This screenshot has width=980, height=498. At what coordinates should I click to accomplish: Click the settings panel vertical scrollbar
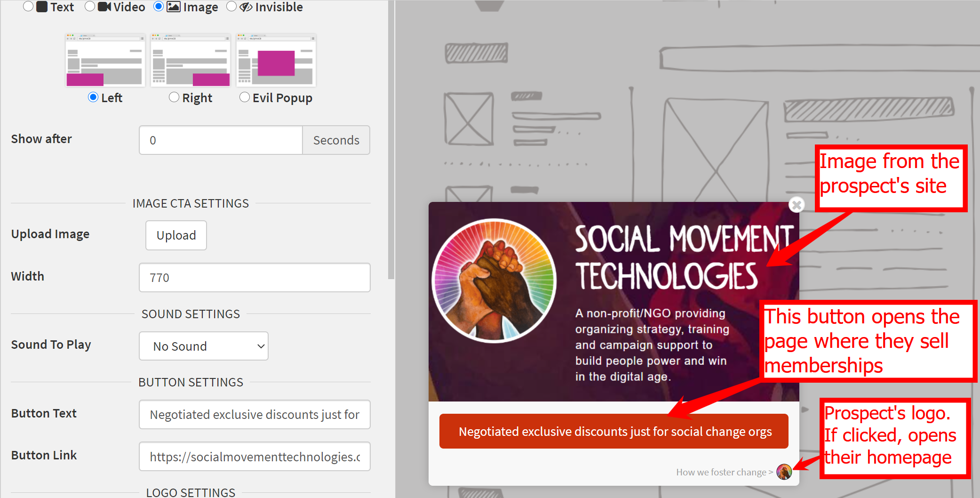coord(391,140)
